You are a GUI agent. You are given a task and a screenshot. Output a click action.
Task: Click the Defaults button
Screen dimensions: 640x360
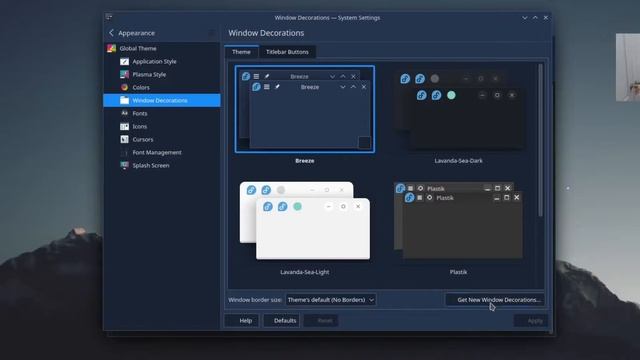281,320
